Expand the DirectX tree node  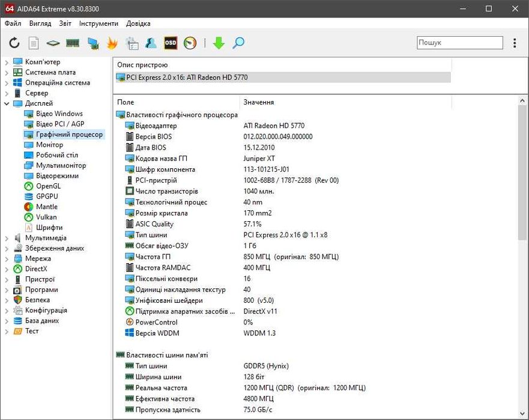click(x=7, y=269)
